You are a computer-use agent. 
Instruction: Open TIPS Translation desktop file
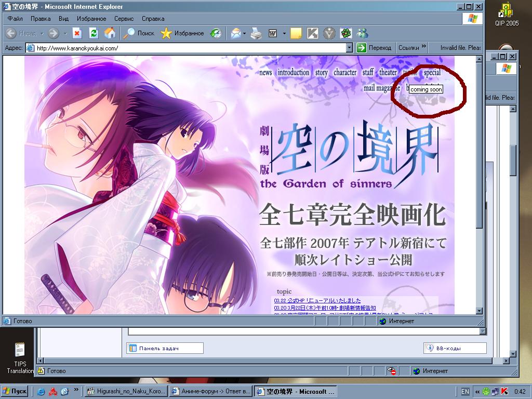coord(20,358)
